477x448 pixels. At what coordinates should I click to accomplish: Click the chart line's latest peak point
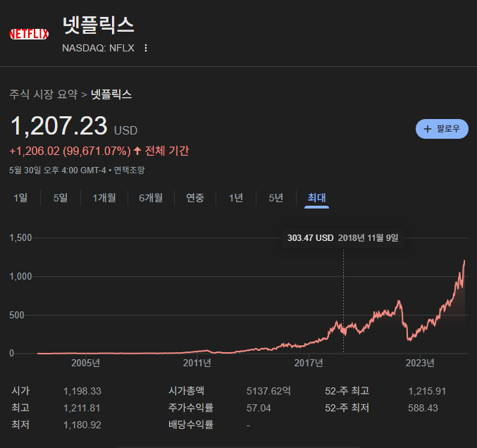pyautogui.click(x=464, y=261)
